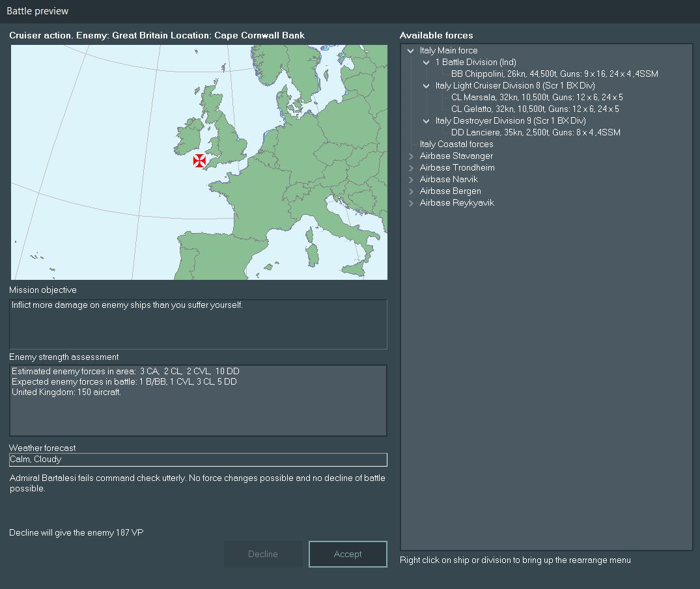Select the Airbase Reykyavik row
The width and height of the screenshot is (700, 589).
pyautogui.click(x=457, y=202)
